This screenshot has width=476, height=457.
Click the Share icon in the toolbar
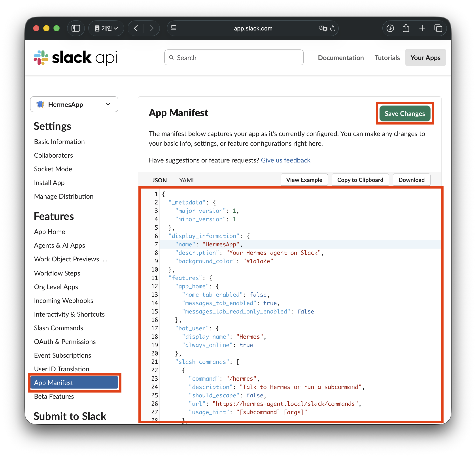click(x=406, y=28)
